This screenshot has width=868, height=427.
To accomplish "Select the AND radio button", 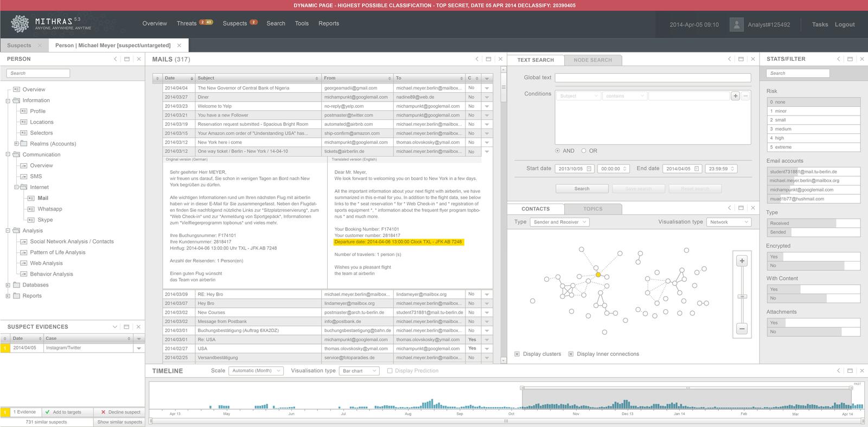I will 558,151.
